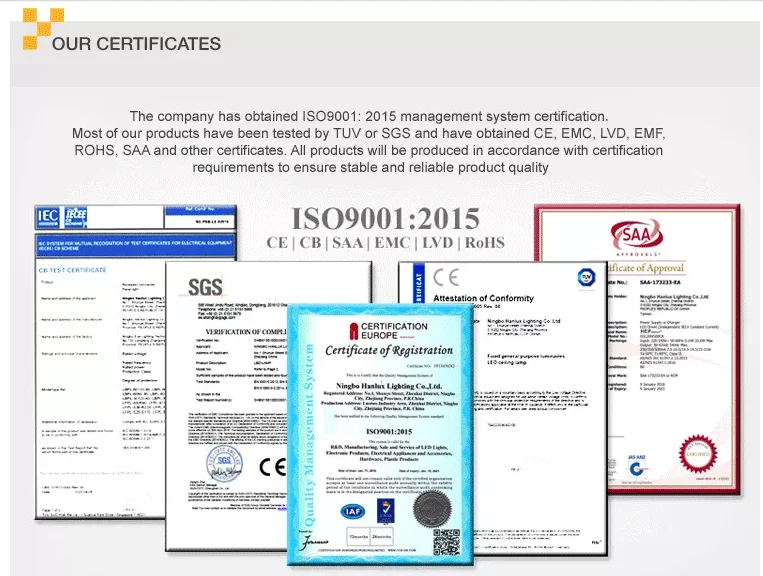Click the IAF badge on blue certificate

click(353, 511)
